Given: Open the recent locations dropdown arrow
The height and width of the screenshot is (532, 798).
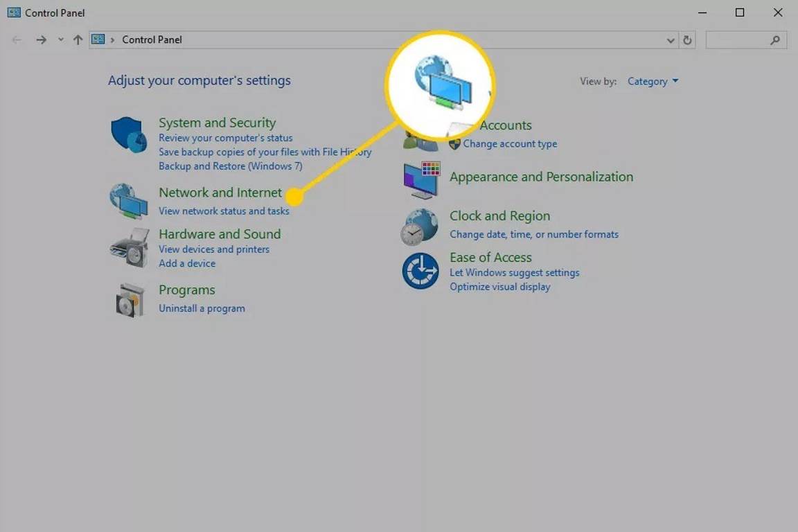Looking at the screenshot, I should [61, 40].
